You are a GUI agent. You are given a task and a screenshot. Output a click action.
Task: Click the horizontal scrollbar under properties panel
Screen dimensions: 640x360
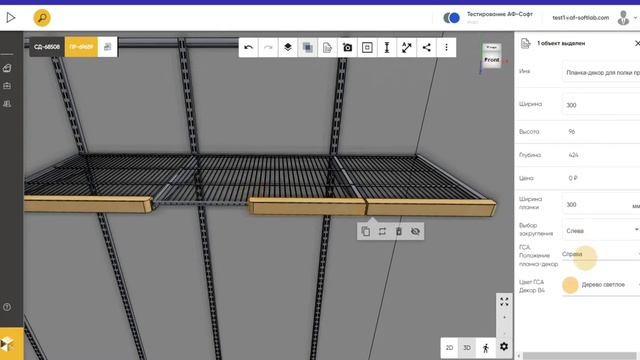(579, 356)
